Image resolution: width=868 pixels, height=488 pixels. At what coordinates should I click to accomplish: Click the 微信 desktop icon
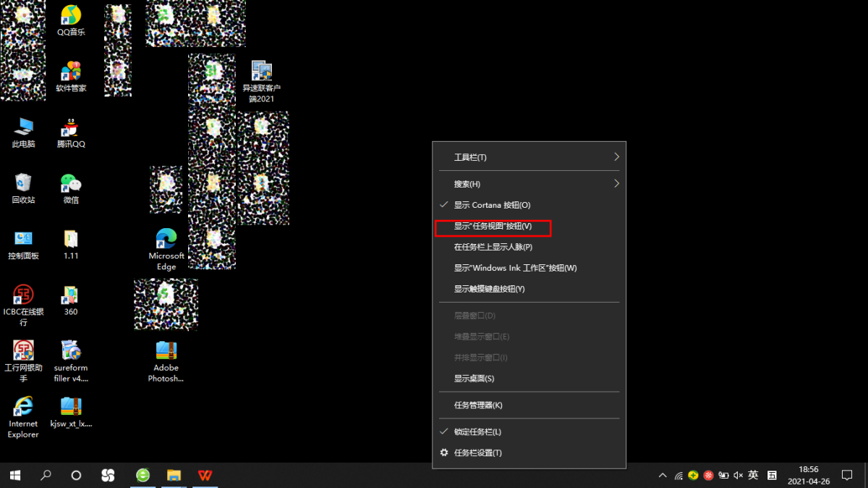71,188
